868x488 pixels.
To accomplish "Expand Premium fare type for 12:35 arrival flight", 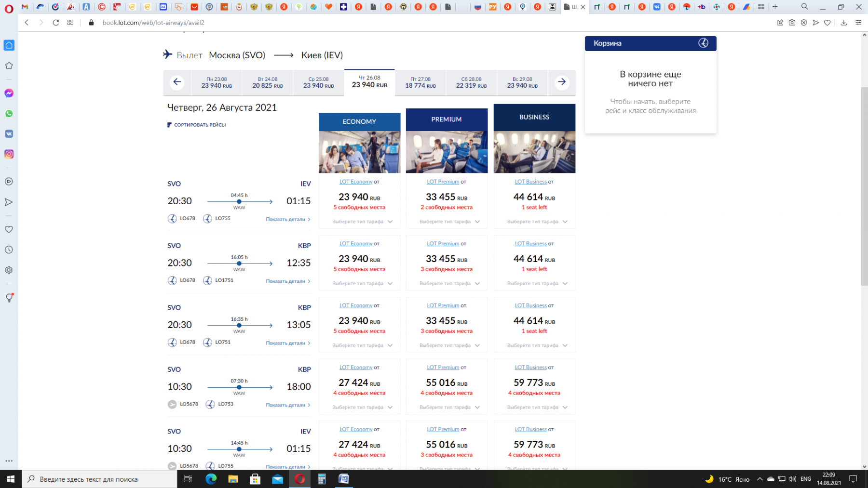I will 449,283.
